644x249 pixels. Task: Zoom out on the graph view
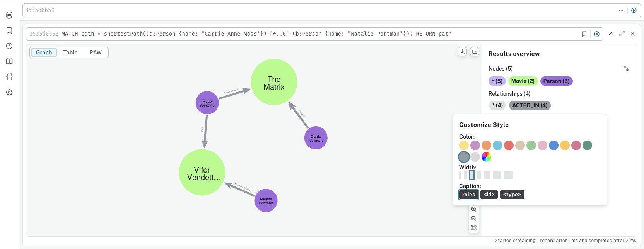[473, 218]
